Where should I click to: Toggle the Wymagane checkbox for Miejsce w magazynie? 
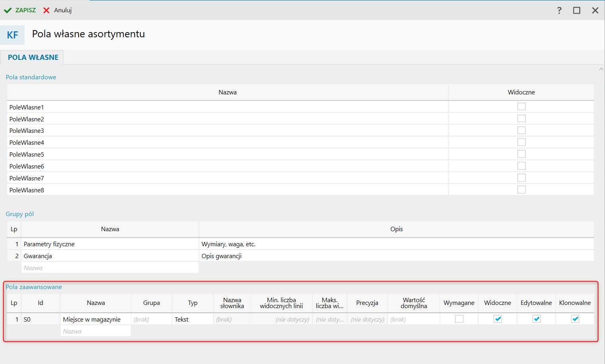[x=459, y=319]
